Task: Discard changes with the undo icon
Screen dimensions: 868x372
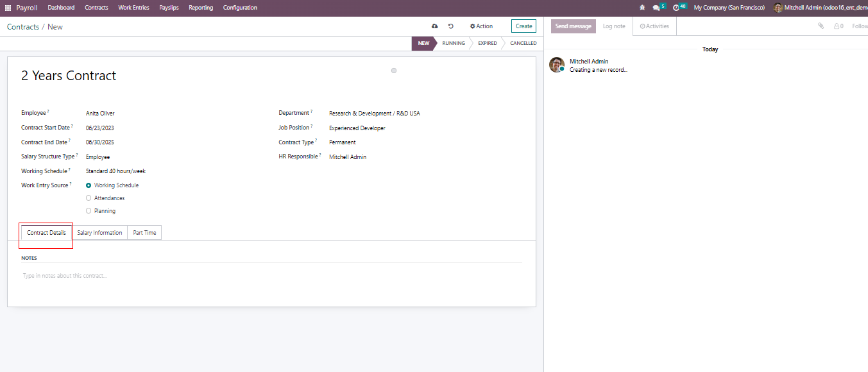Action: [451, 26]
